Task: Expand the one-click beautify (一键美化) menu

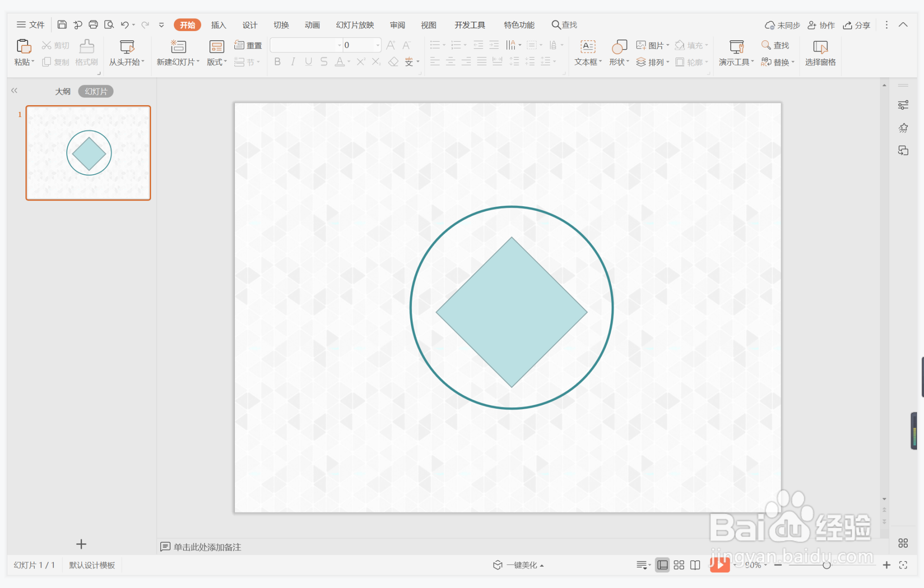Action: [x=521, y=565]
